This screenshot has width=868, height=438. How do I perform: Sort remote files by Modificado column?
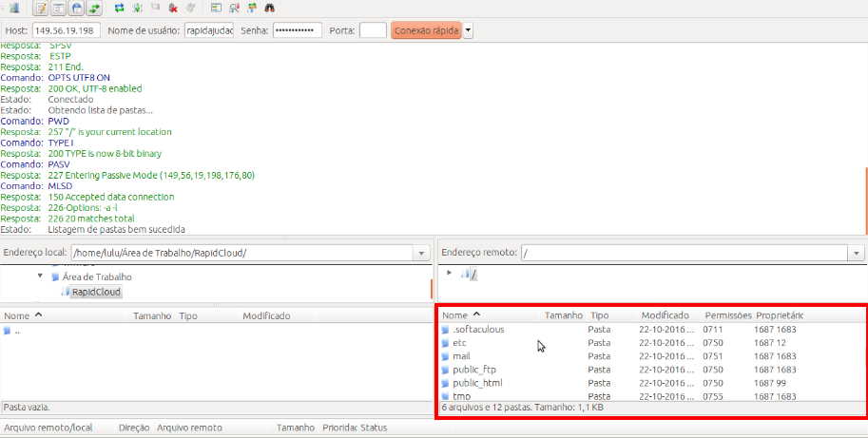665,314
